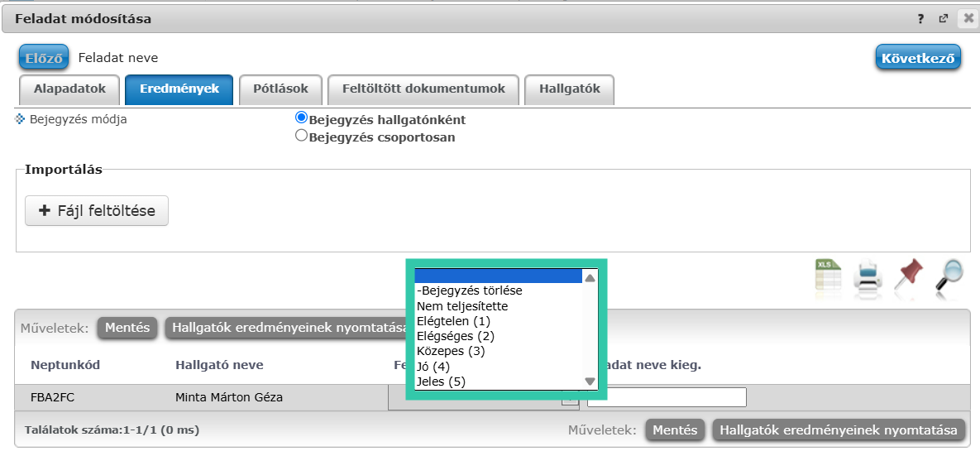Open the dialog in a new window

pos(943,18)
